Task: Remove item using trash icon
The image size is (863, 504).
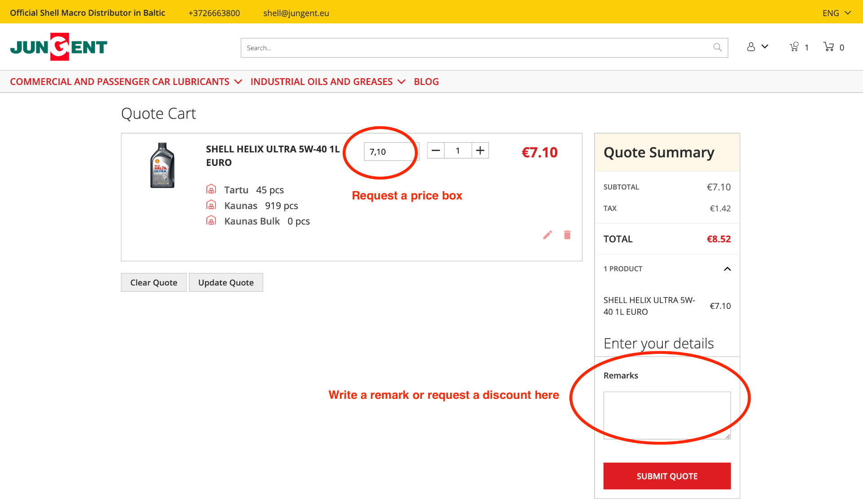Action: point(567,235)
